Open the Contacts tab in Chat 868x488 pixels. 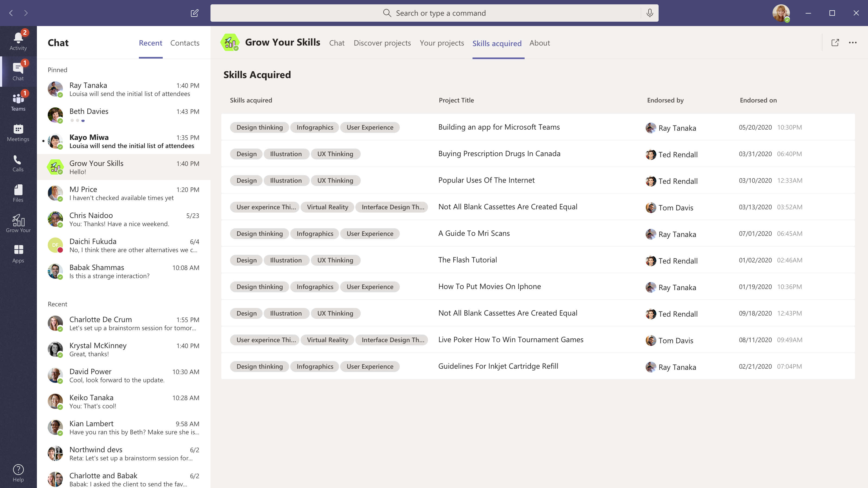point(185,43)
